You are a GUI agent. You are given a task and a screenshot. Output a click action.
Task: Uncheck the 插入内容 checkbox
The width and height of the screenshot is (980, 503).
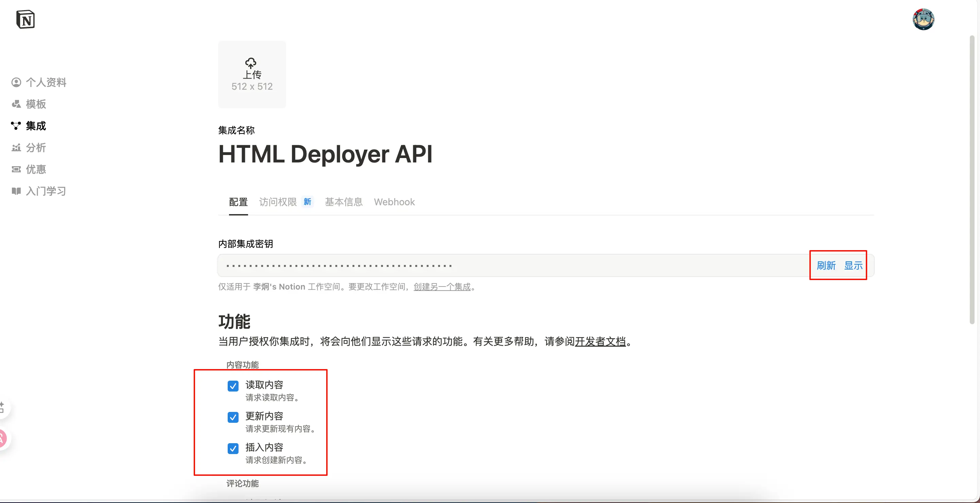233,448
